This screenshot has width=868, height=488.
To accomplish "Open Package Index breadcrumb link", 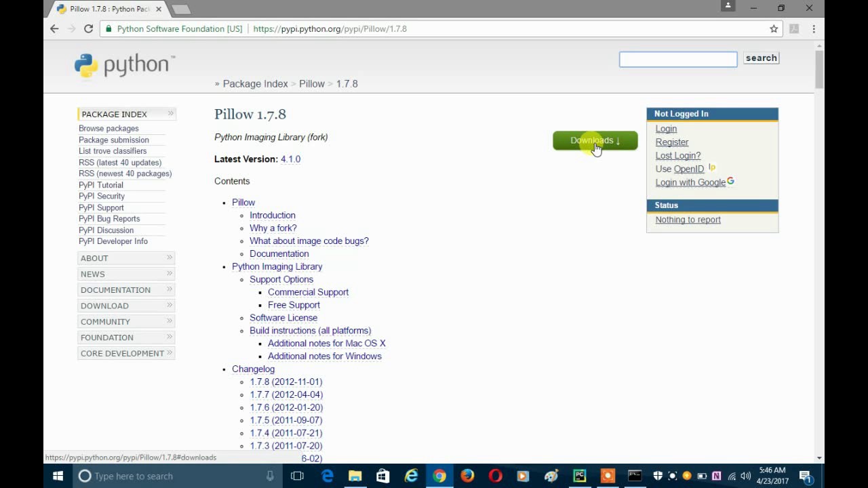I will (256, 83).
